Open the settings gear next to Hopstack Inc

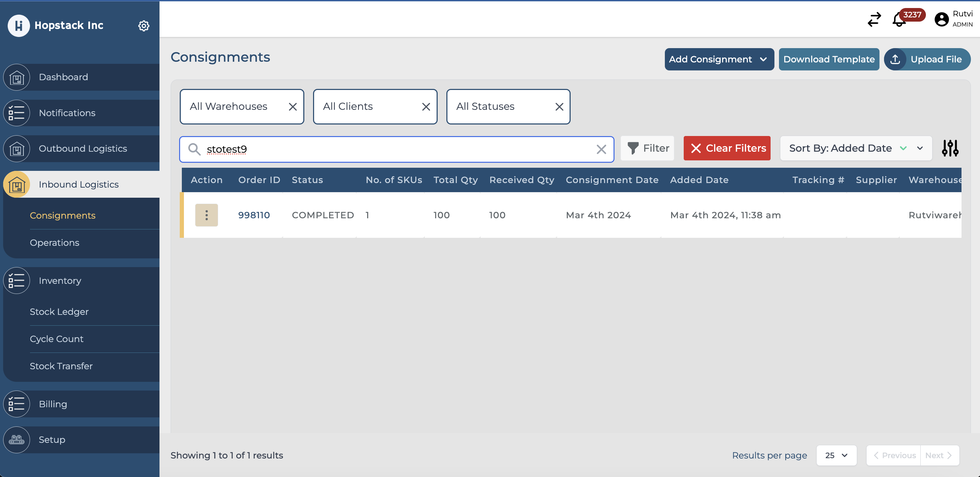(x=143, y=25)
